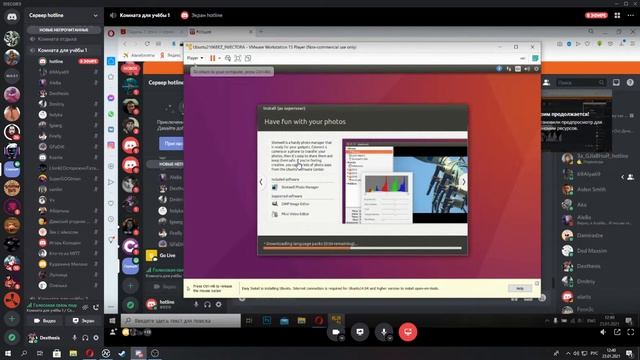
Task: Open VMware Player menu dropdown
Action: point(195,58)
